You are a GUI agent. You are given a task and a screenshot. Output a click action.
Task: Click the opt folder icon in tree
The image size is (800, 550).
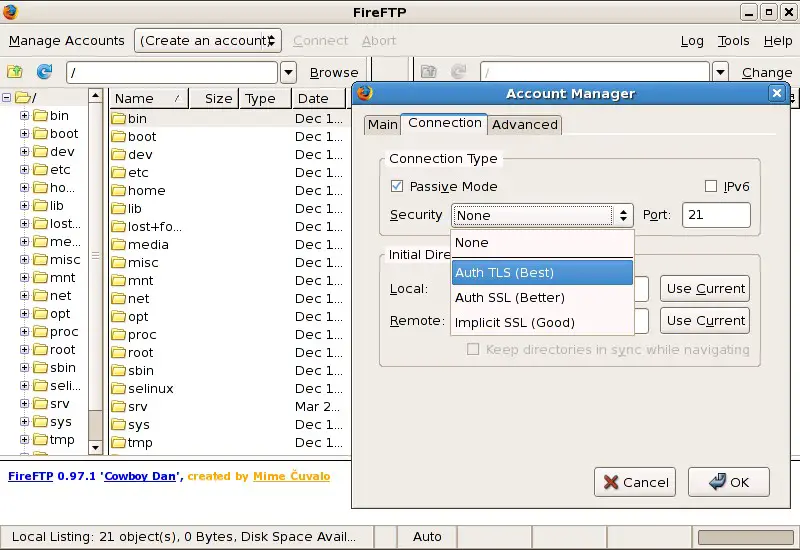(40, 314)
